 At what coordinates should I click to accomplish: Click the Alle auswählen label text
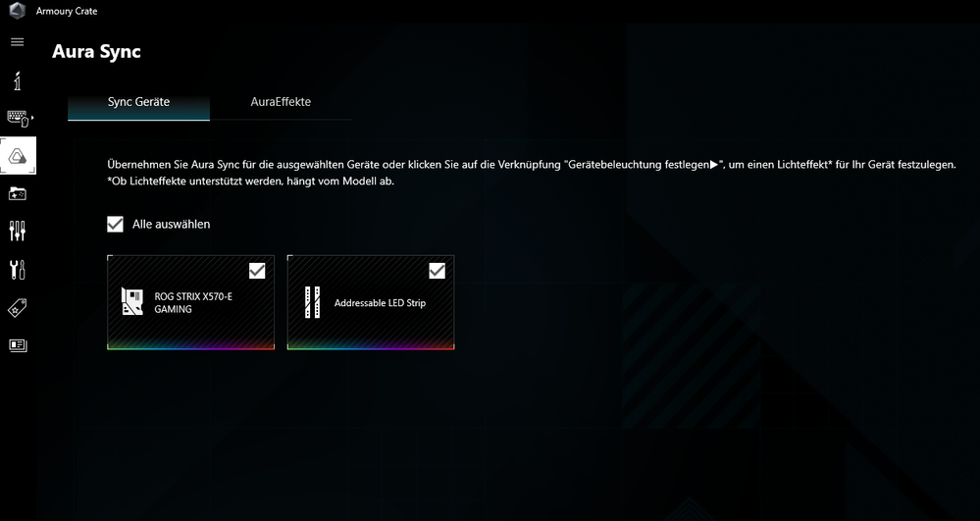172,224
